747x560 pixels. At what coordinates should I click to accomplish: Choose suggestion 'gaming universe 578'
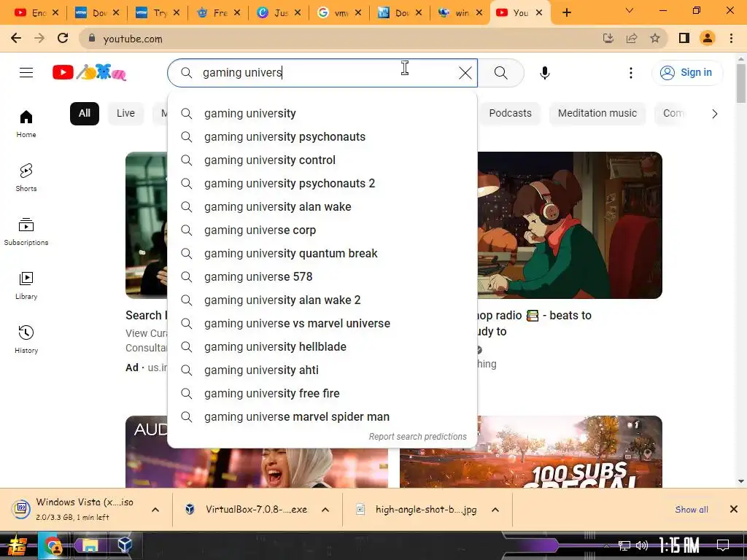tap(322, 276)
